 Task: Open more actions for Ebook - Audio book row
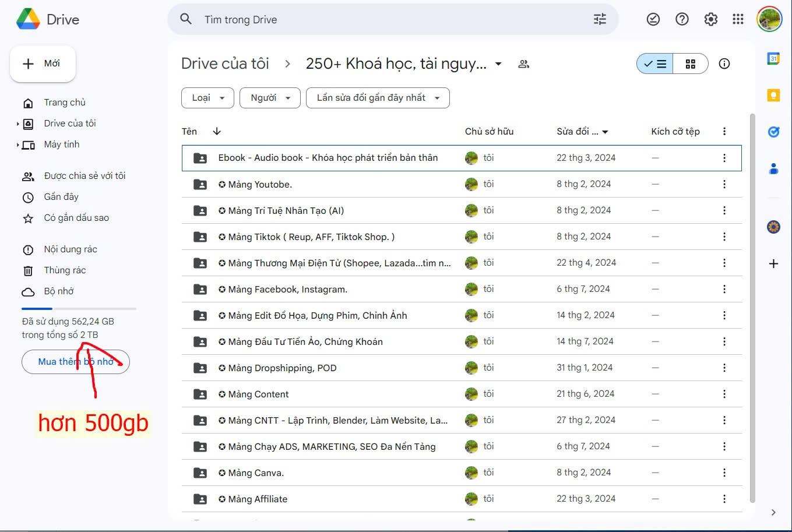(x=724, y=158)
